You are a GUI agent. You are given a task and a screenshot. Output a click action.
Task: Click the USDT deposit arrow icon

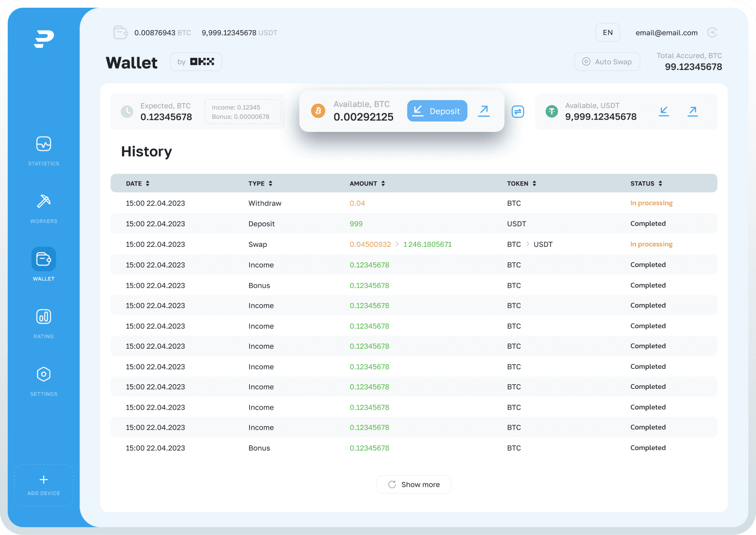coord(664,111)
